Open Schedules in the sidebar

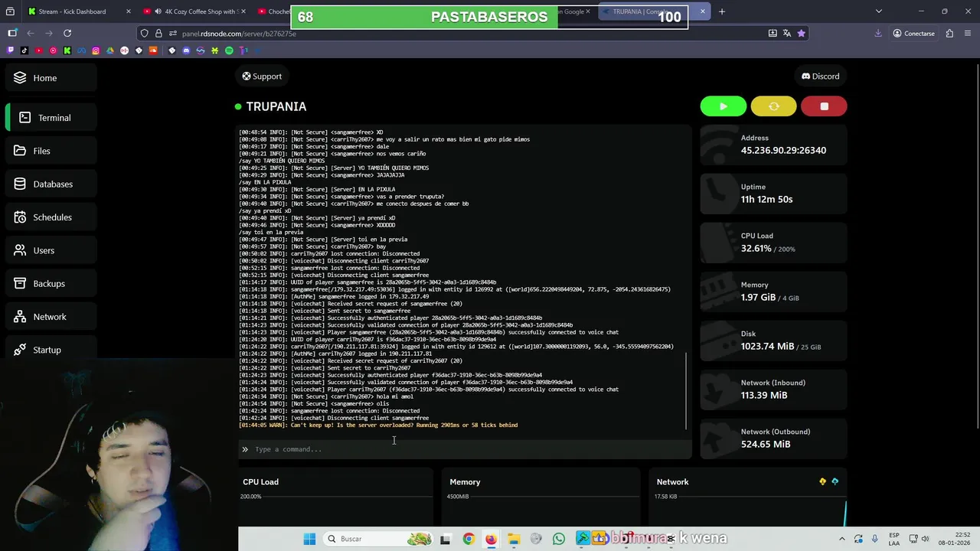coord(52,217)
